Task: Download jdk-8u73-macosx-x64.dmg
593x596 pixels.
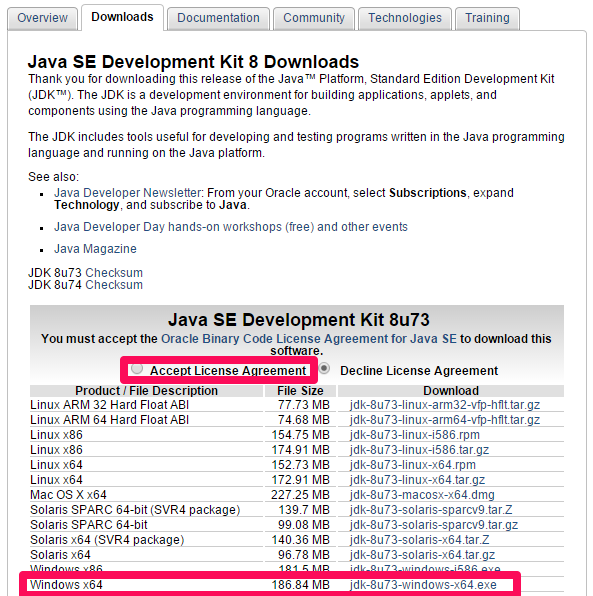Action: [x=422, y=495]
